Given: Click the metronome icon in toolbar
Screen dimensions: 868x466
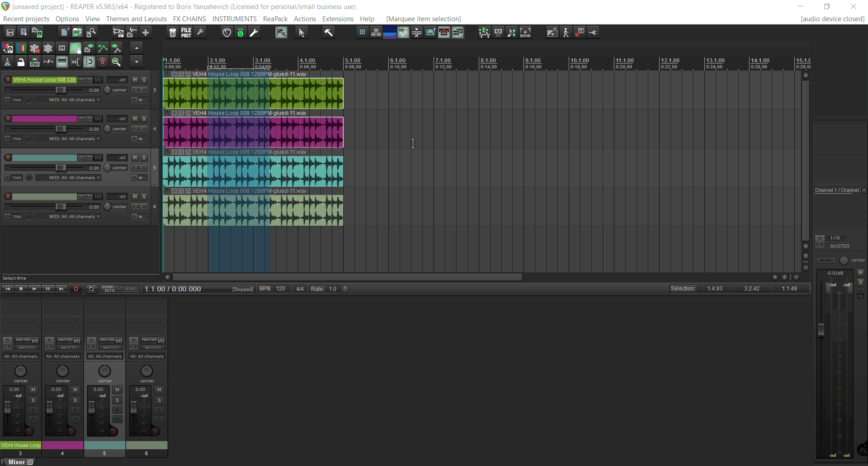Looking at the screenshot, I should pyautogui.click(x=7, y=62).
